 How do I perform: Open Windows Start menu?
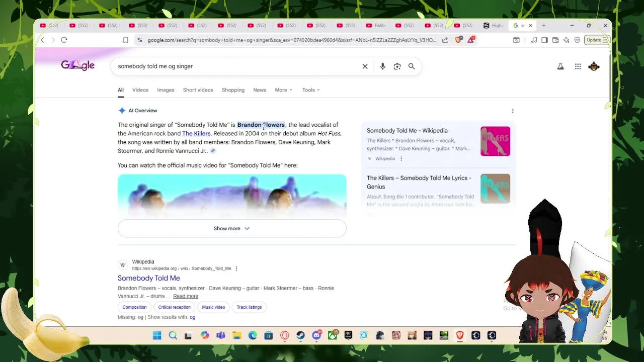[x=157, y=335]
